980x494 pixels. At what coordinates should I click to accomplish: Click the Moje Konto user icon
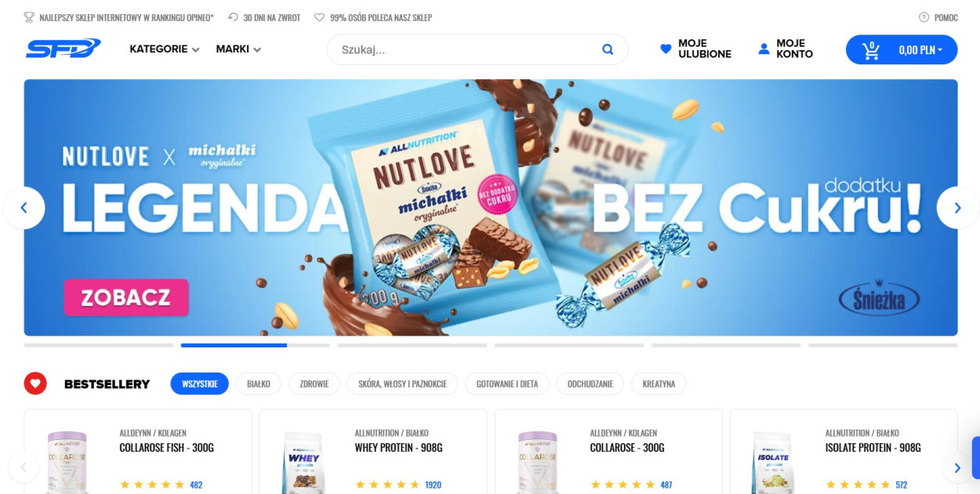764,49
